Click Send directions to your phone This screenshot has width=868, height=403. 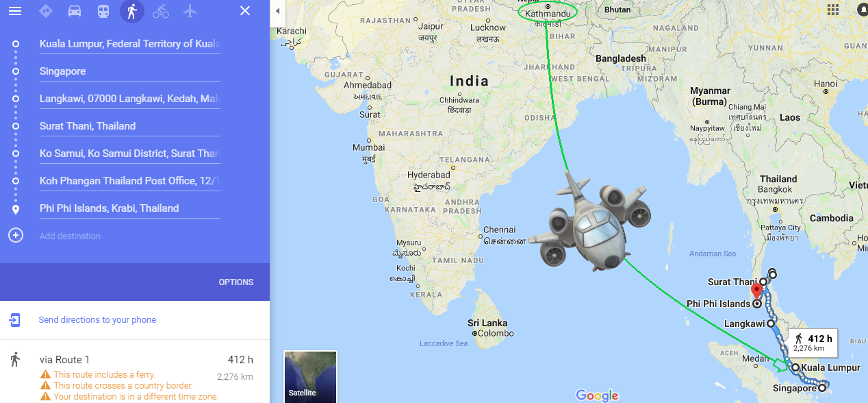pyautogui.click(x=97, y=320)
